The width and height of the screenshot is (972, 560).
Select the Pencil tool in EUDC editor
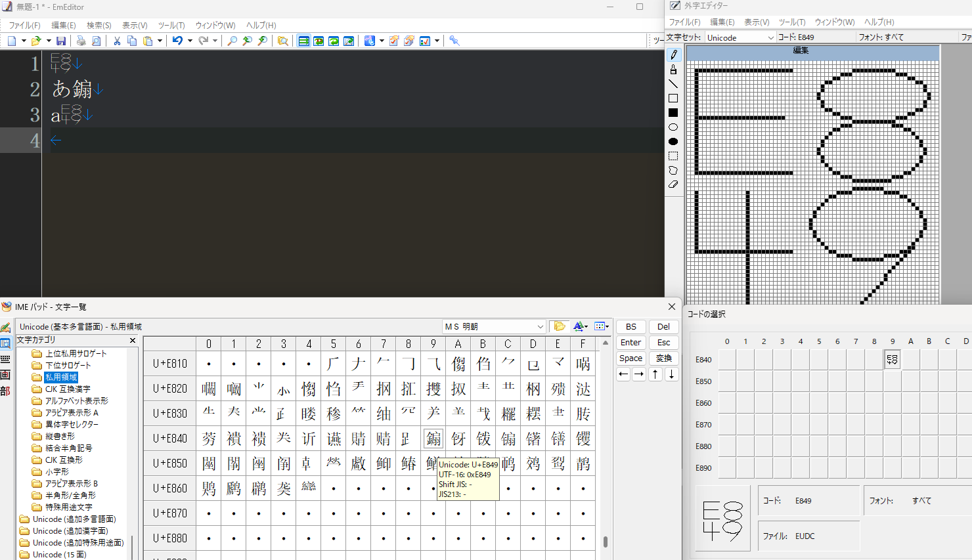673,54
